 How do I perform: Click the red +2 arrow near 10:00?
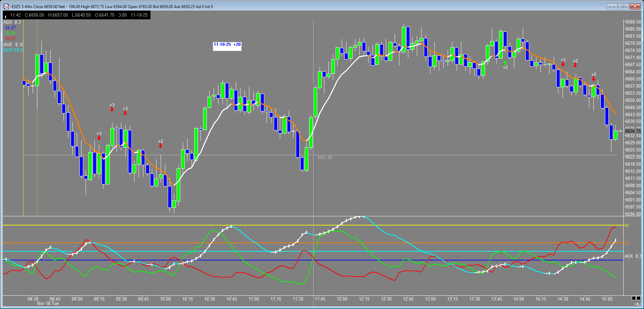[160, 145]
